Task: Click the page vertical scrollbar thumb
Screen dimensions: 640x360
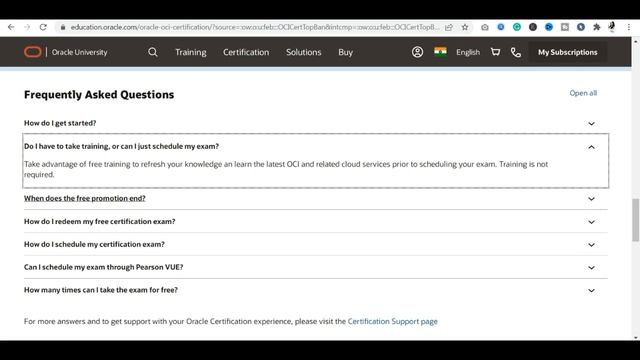Action: tap(636, 220)
